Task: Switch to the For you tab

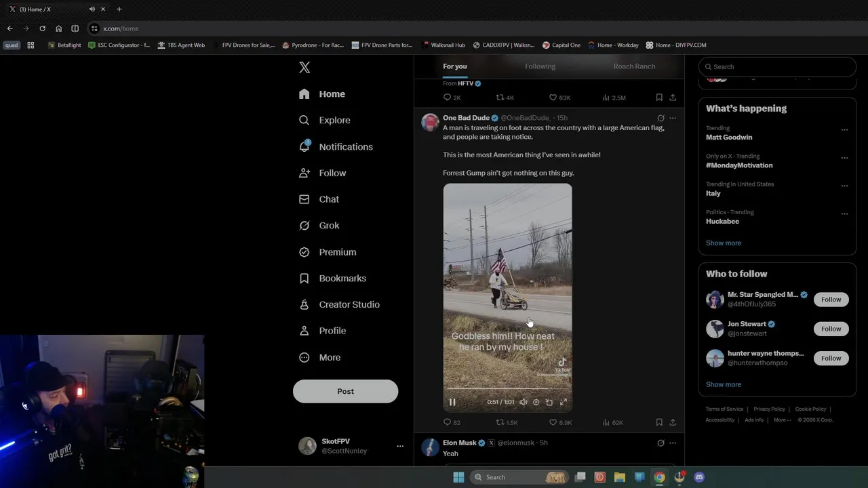Action: coord(455,66)
